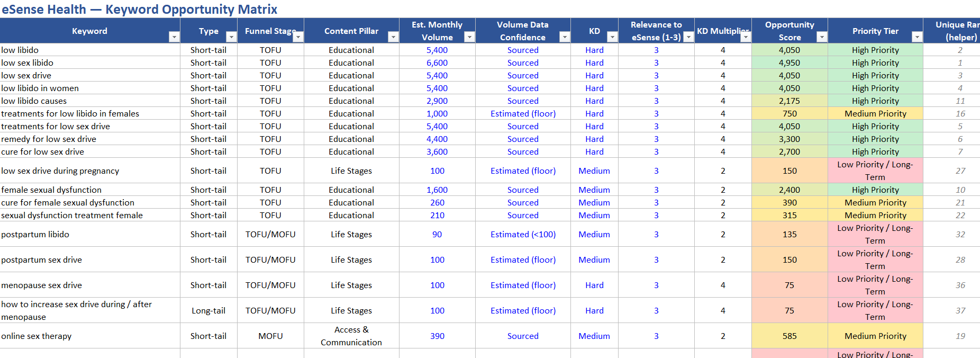This screenshot has width=980, height=358.
Task: Click the 4,400 monthly volume cell
Action: [x=437, y=139]
